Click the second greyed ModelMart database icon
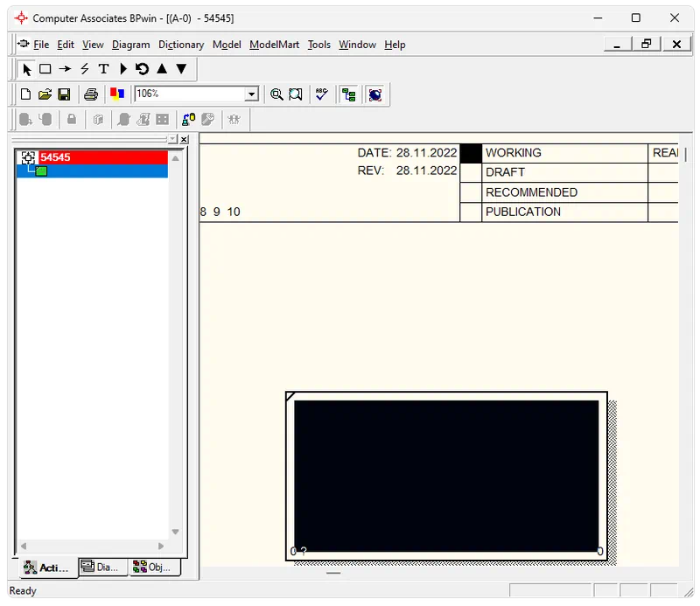The width and height of the screenshot is (700, 606). [x=45, y=119]
